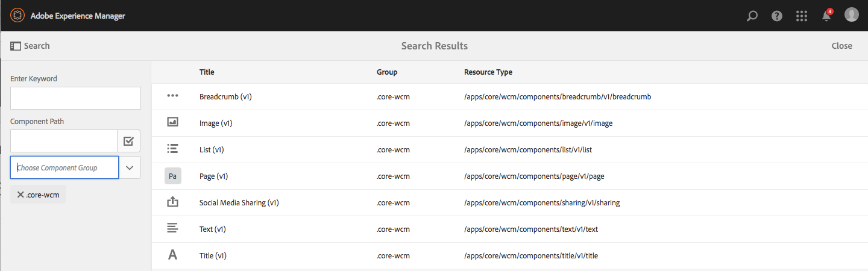Focus the Choose Component Group combo box
The height and width of the screenshot is (271, 868).
[64, 167]
